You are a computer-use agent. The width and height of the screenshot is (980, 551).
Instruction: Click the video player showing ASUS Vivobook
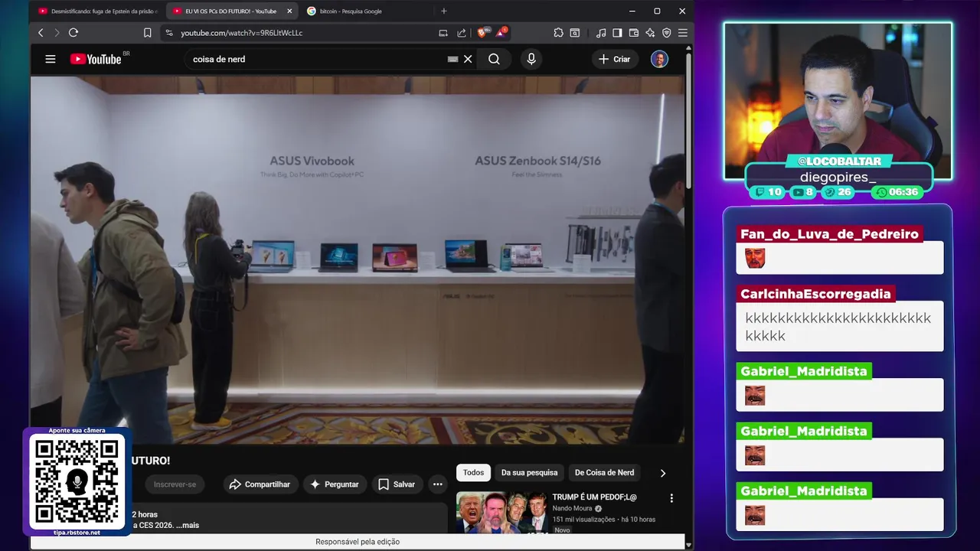click(x=358, y=259)
